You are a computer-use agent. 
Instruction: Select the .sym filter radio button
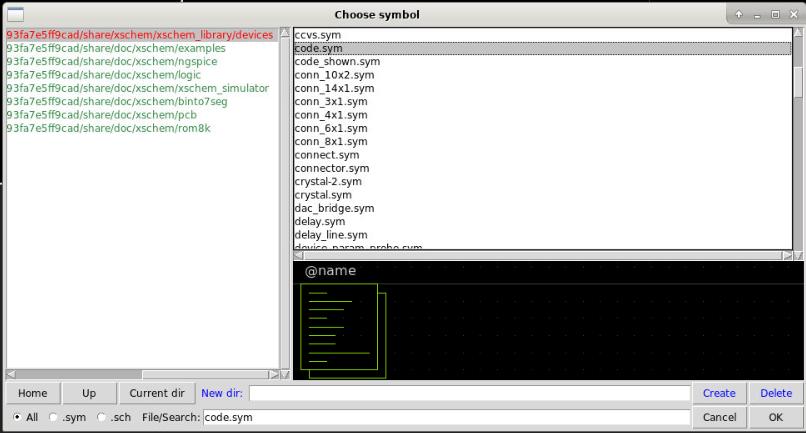coord(53,417)
